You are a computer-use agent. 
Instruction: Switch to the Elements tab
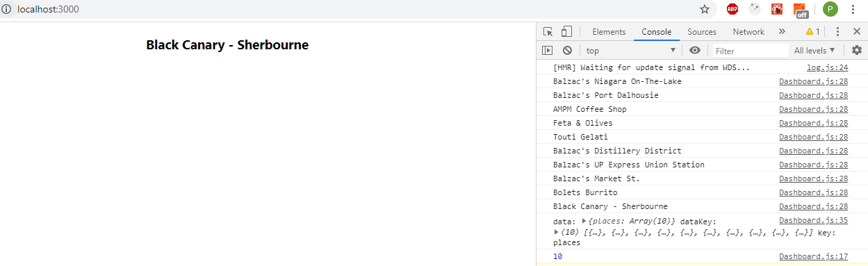point(609,32)
